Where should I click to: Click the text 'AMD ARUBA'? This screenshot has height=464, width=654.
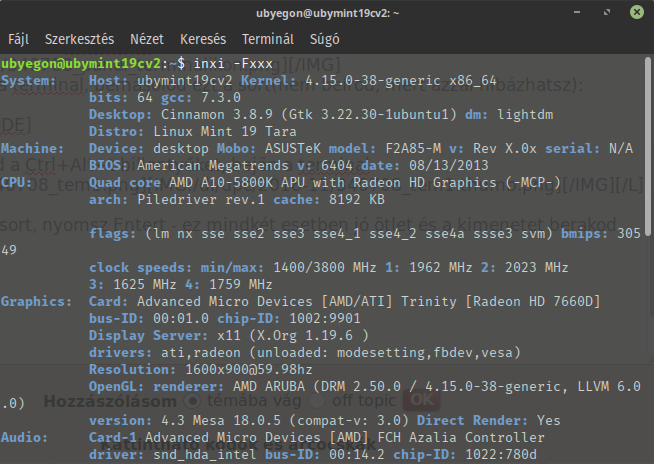point(269,386)
